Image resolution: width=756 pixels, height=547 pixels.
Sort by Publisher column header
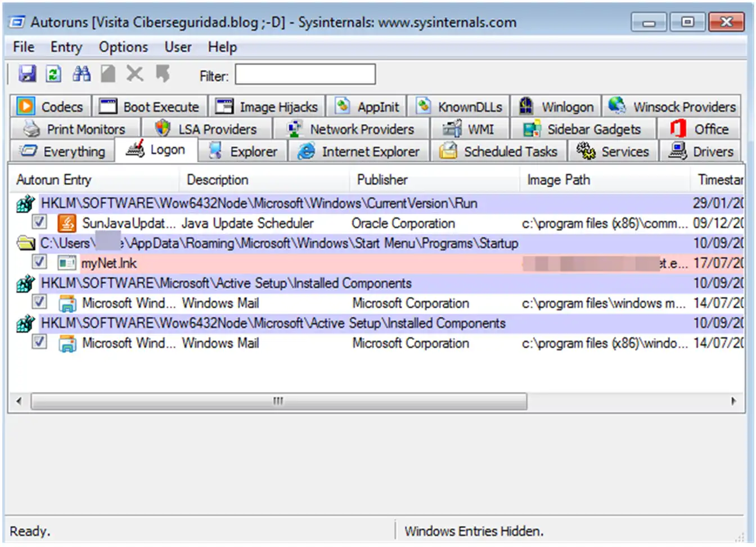pyautogui.click(x=435, y=180)
